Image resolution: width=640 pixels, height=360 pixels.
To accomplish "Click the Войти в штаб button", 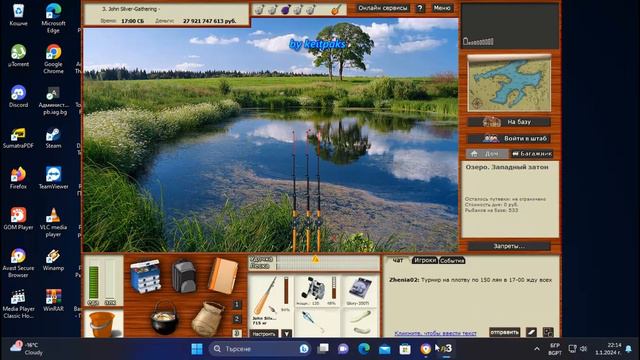I will click(509, 138).
